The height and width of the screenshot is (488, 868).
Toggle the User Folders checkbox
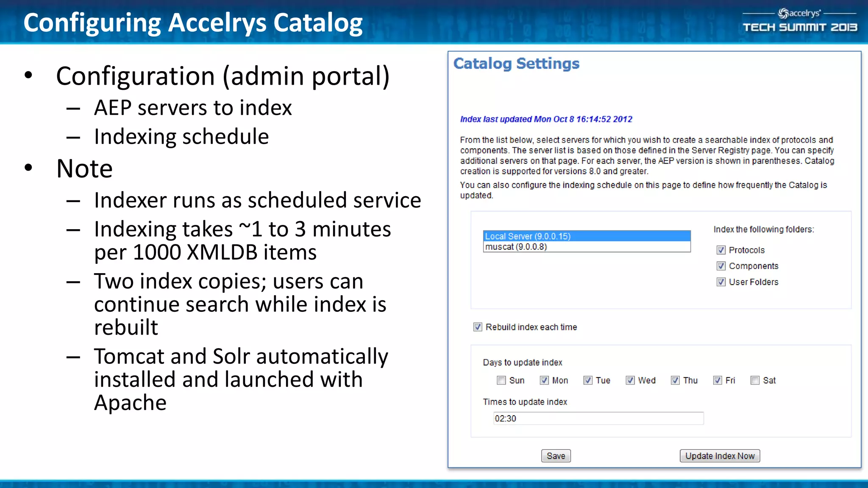[721, 282]
